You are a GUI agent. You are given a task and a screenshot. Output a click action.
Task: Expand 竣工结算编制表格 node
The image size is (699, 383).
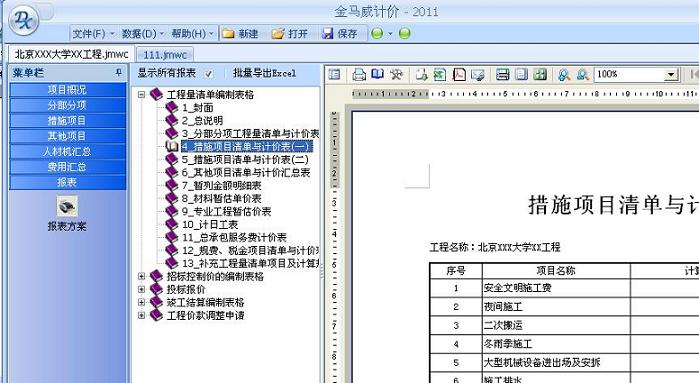point(141,302)
